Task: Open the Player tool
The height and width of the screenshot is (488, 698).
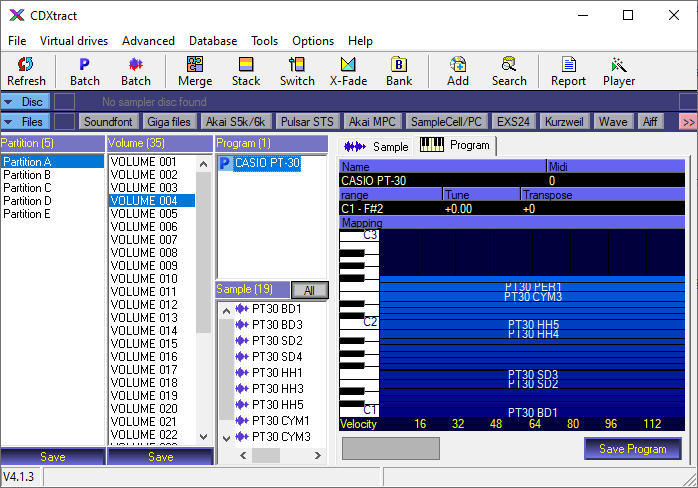Action: 619,71
